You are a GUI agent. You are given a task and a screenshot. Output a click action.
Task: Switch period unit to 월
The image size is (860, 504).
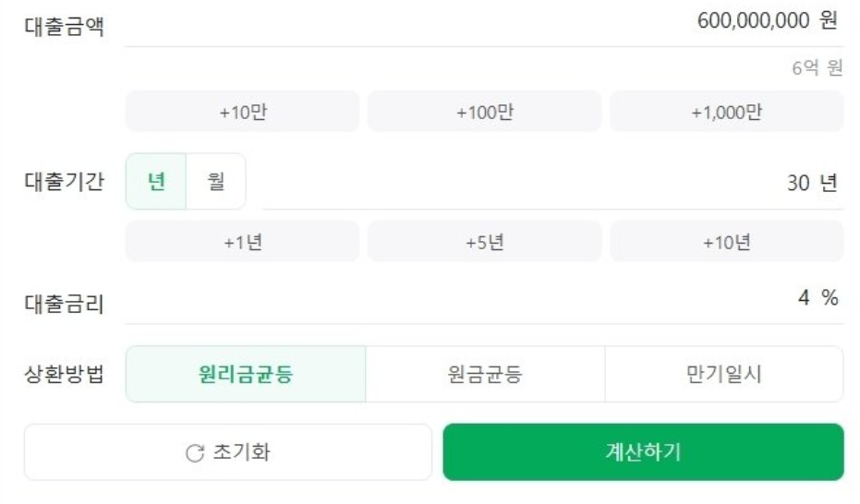[216, 181]
